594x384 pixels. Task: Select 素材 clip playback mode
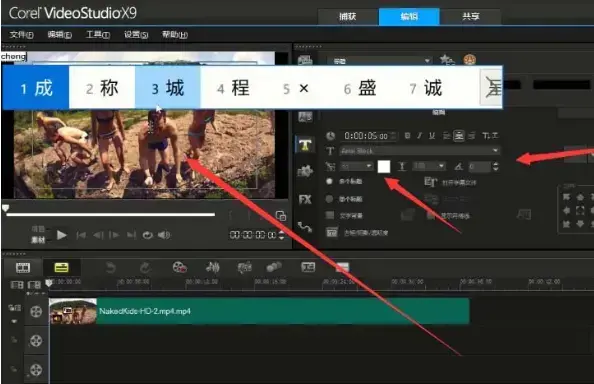38,240
